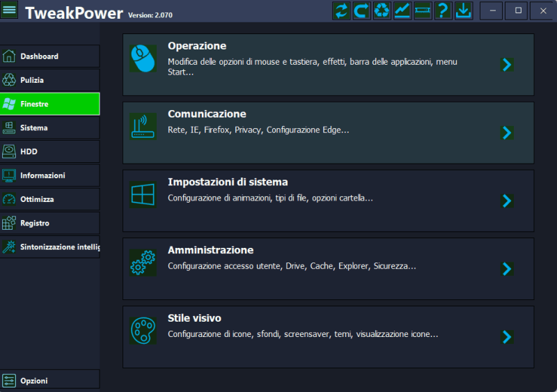
Task: Click the single curved arrow toolbar icon
Action: [361, 10]
